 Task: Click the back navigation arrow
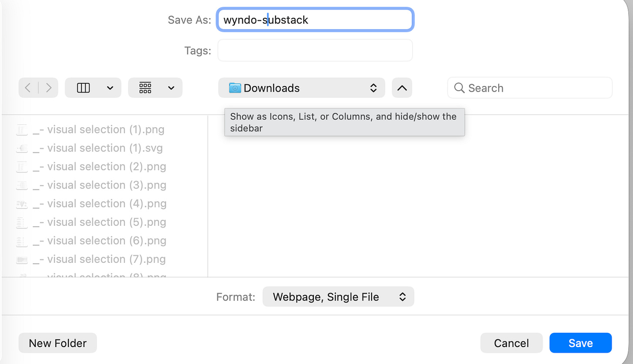[28, 88]
